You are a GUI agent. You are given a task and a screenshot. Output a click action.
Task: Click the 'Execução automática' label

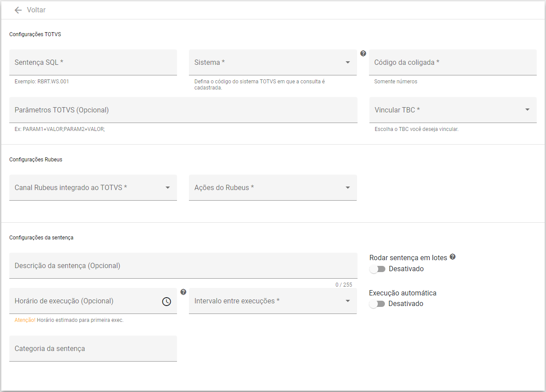(403, 293)
